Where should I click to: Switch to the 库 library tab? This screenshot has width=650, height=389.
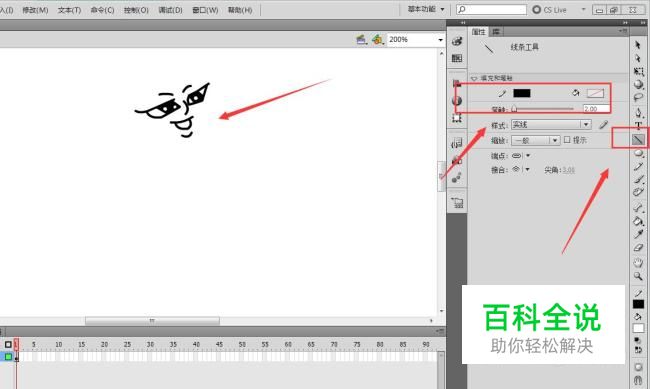point(496,32)
